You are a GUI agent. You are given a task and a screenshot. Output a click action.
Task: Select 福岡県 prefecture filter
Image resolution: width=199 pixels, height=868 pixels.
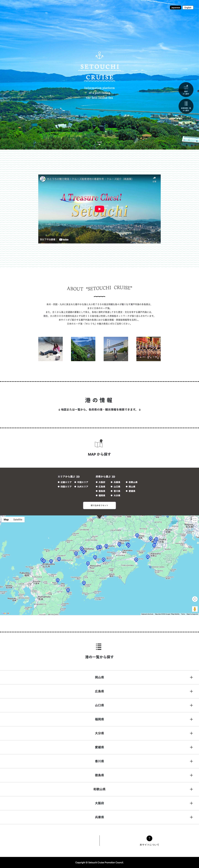(100, 495)
